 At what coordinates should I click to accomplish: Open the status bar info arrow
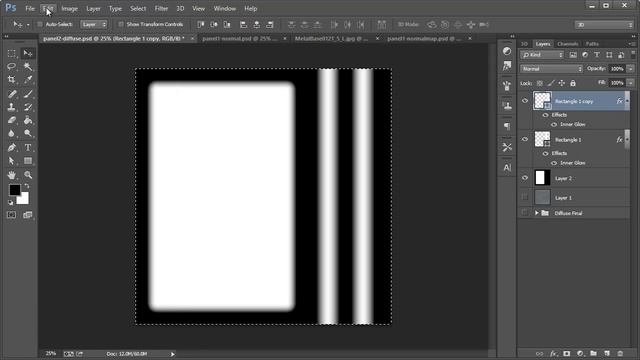click(x=173, y=354)
